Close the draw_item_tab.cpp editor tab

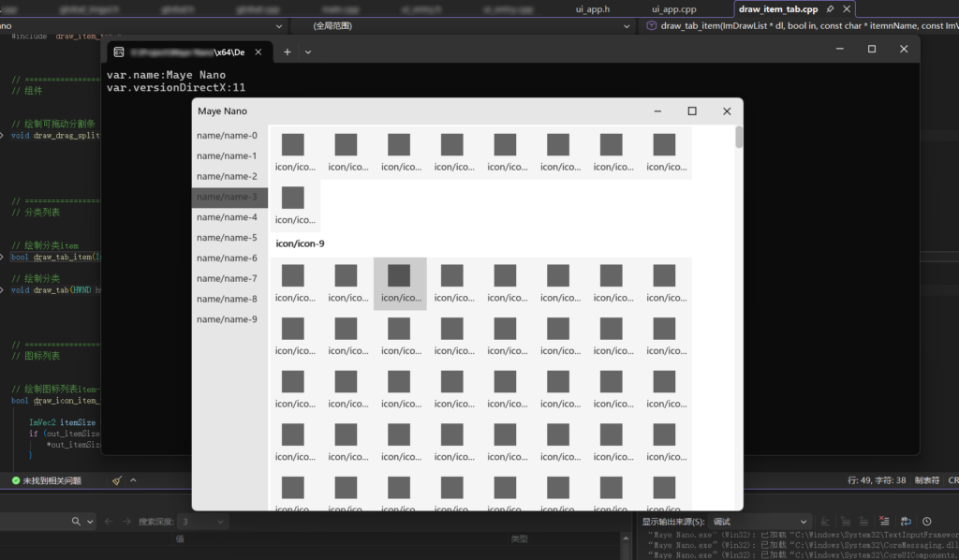coord(848,9)
